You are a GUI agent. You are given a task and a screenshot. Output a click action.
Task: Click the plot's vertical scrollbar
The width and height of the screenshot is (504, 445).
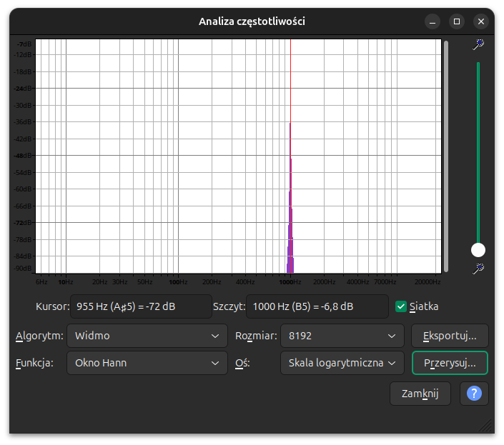pyautogui.click(x=446, y=156)
